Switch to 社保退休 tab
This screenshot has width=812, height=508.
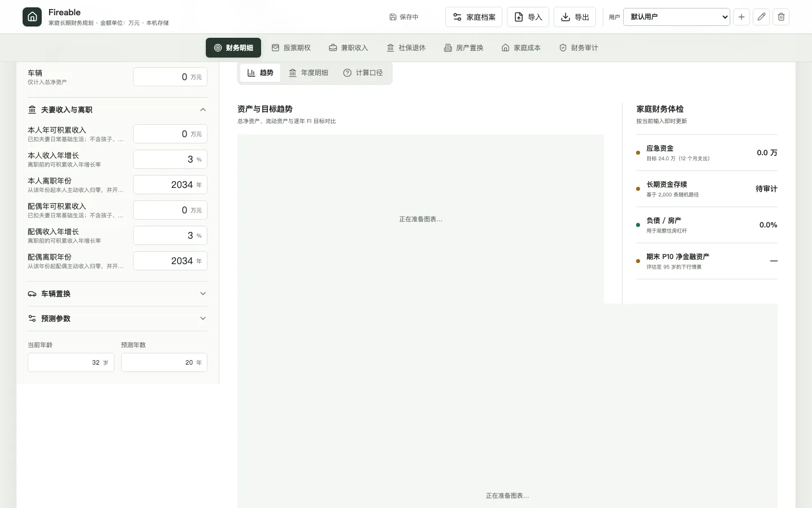pos(406,48)
